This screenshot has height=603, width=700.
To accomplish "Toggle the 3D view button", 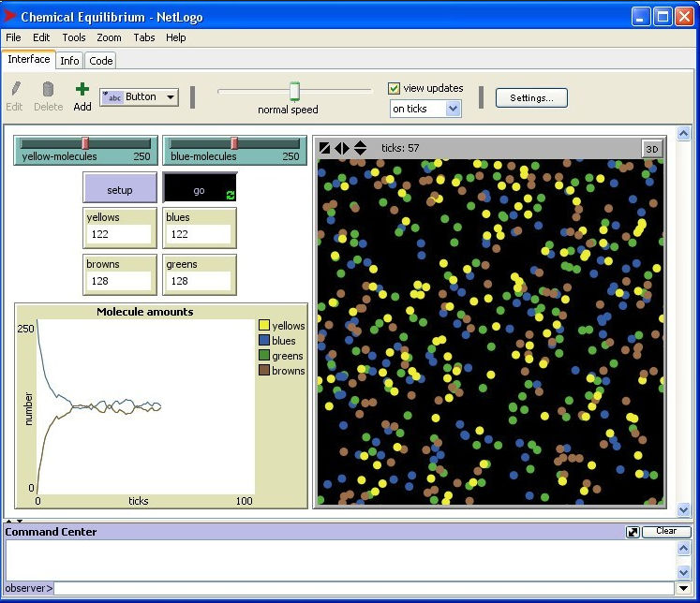I will click(652, 149).
